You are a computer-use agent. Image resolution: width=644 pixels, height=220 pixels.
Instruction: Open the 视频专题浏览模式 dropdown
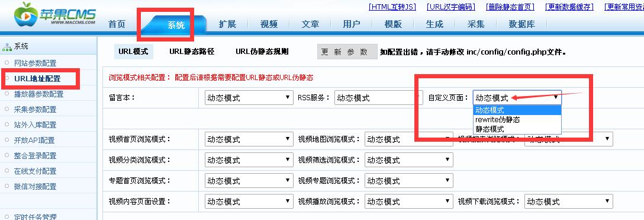click(x=408, y=181)
